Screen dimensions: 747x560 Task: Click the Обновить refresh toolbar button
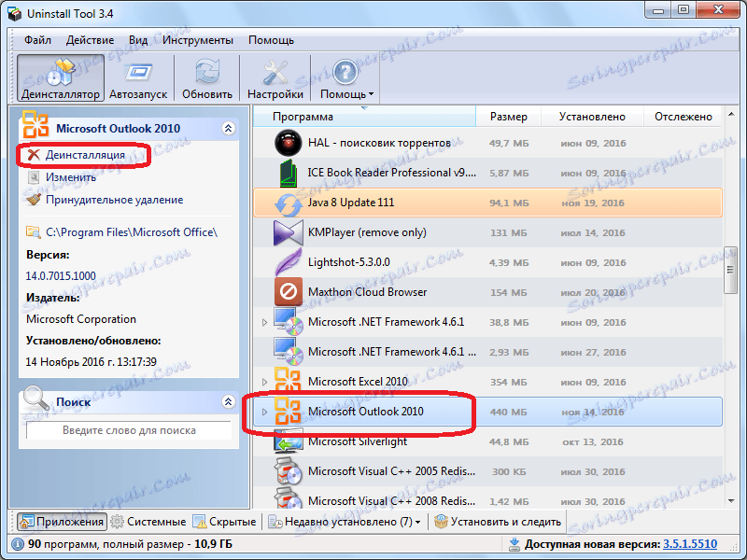click(207, 78)
